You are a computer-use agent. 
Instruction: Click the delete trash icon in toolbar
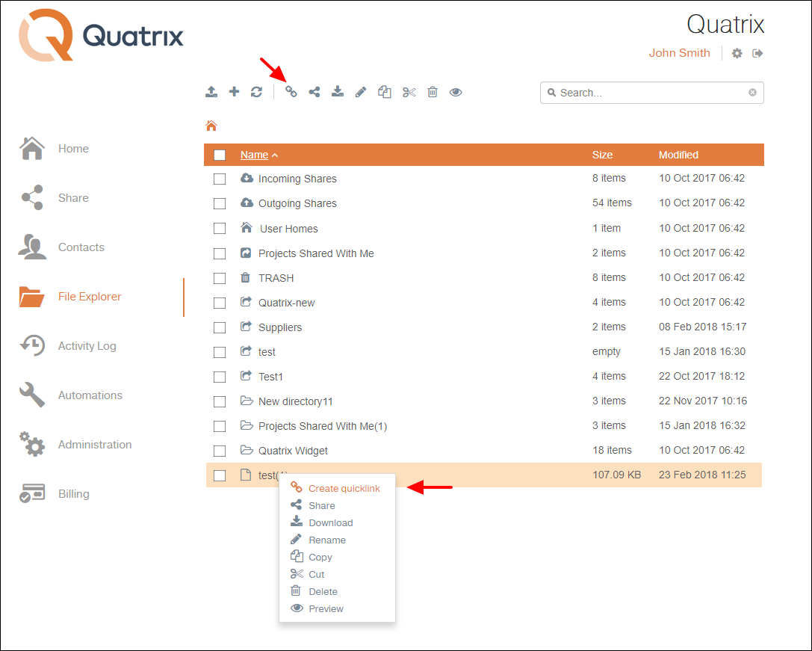coord(433,92)
